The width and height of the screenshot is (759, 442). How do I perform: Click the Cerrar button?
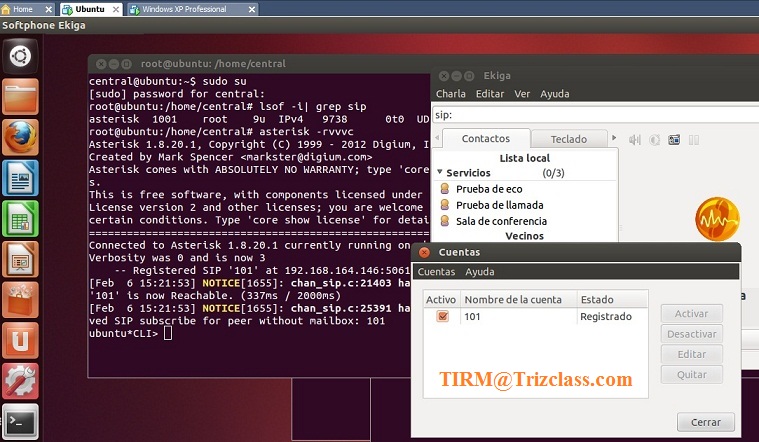coord(706,422)
